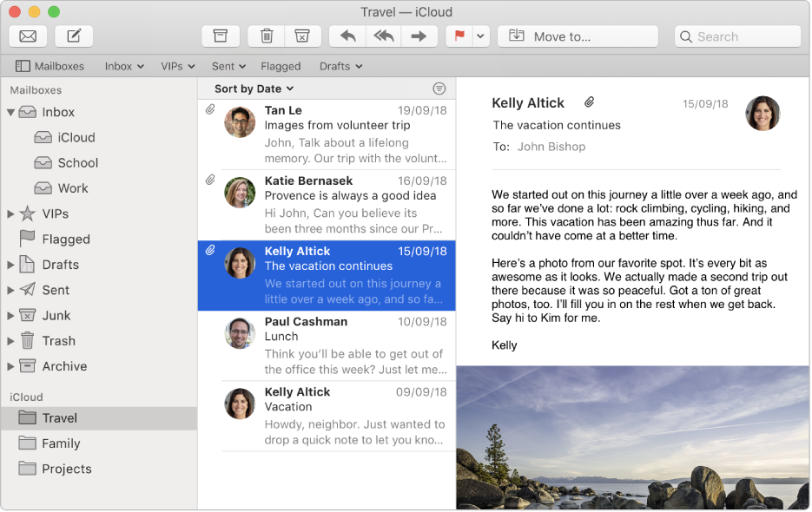Toggle the message list filter
Viewport: 812px width, 512px height.
pos(439,88)
